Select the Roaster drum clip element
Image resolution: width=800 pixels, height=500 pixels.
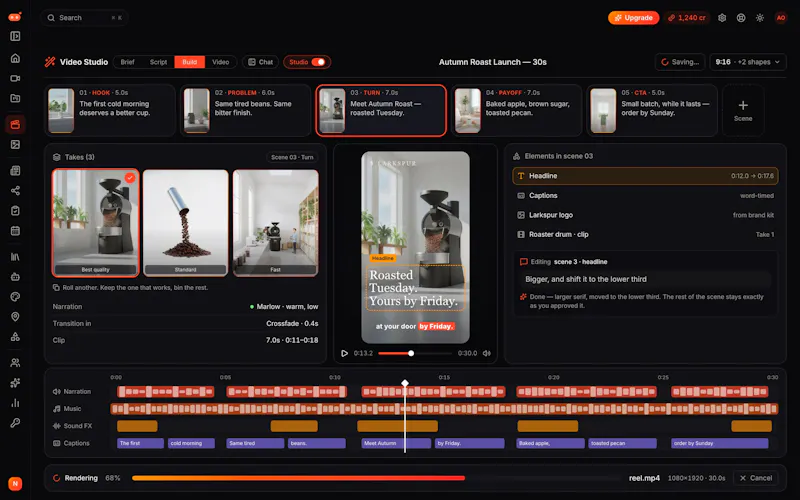645,235
